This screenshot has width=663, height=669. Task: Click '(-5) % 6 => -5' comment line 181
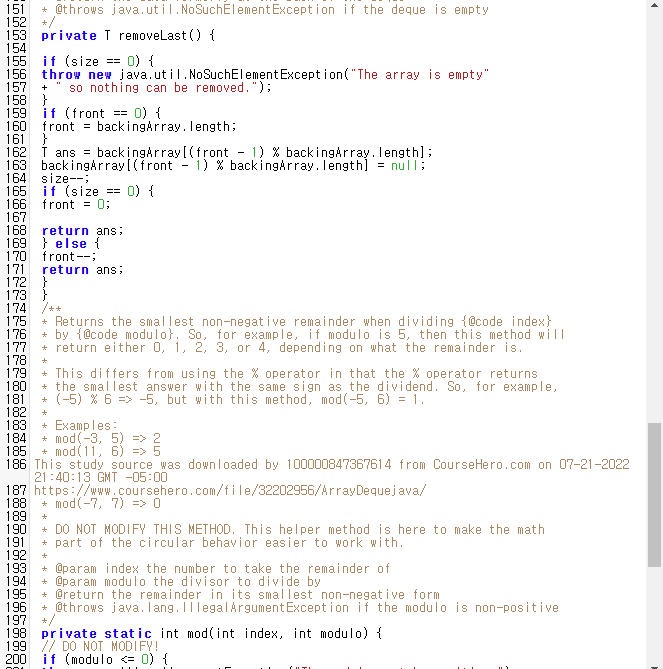pos(107,400)
